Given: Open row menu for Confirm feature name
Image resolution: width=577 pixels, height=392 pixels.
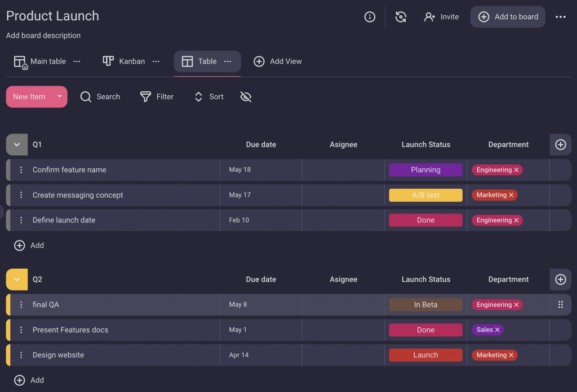Looking at the screenshot, I should click(x=21, y=170).
